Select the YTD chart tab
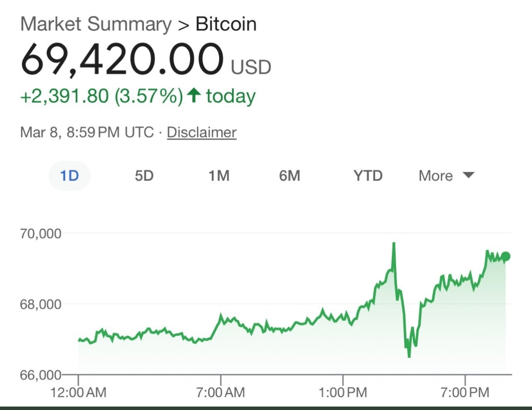This screenshot has height=410, width=532. point(368,176)
